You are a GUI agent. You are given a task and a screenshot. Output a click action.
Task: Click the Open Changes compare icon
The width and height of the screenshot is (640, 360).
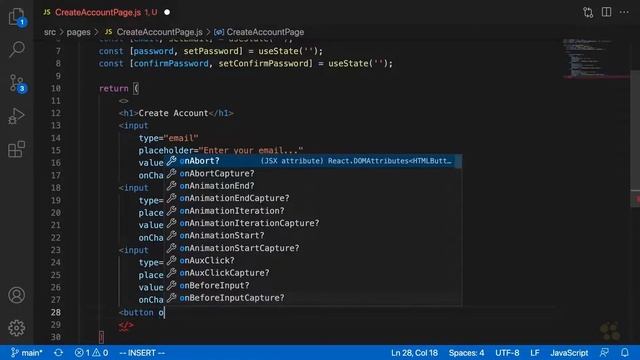tap(588, 12)
